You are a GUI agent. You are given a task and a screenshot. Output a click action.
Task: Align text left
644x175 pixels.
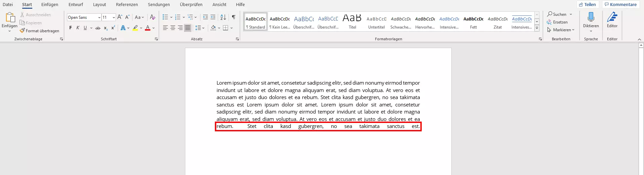[165, 28]
